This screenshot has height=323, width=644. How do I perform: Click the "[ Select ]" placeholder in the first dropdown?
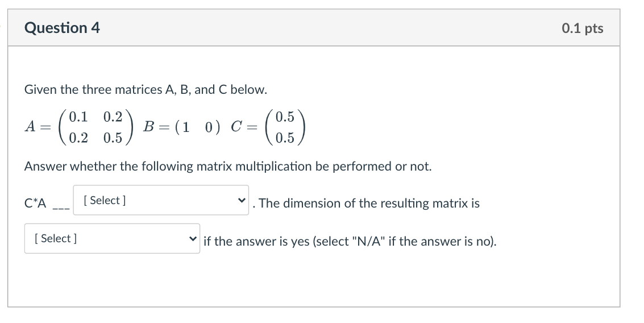[105, 201]
